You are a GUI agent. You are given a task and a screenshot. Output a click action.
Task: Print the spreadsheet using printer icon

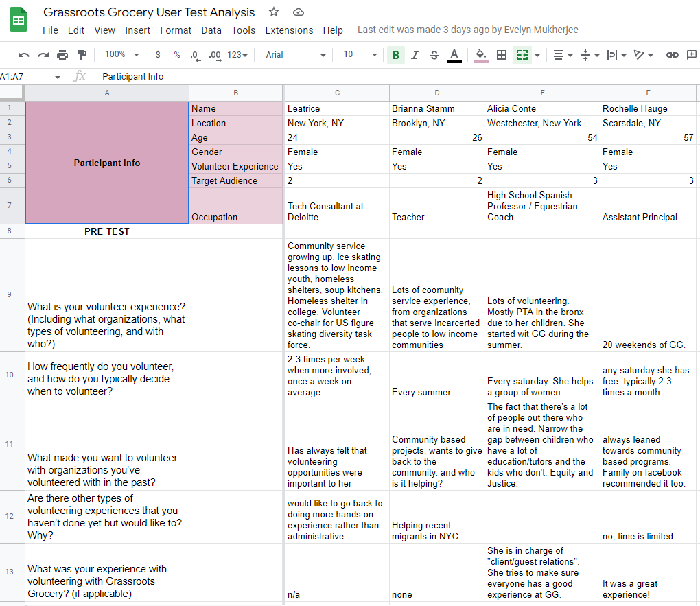coord(62,55)
